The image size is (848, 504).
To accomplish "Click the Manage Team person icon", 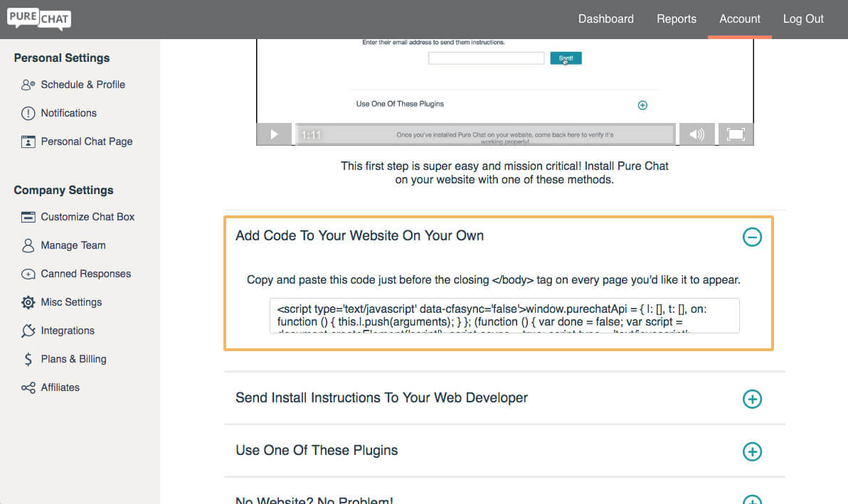I will (x=28, y=246).
